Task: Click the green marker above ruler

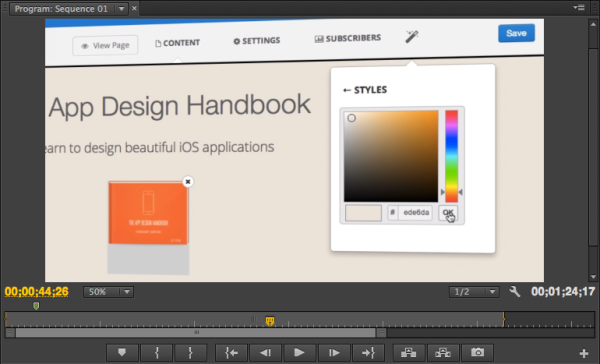Action: 36,306
